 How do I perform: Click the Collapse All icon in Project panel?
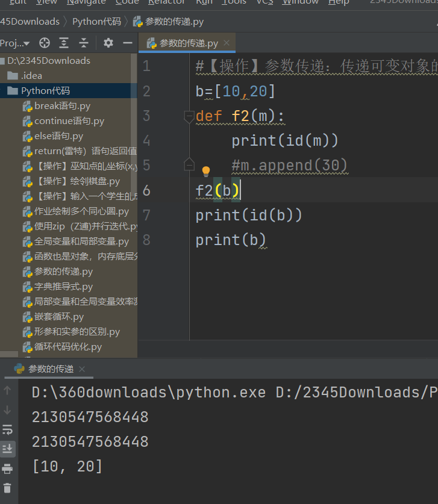[84, 43]
